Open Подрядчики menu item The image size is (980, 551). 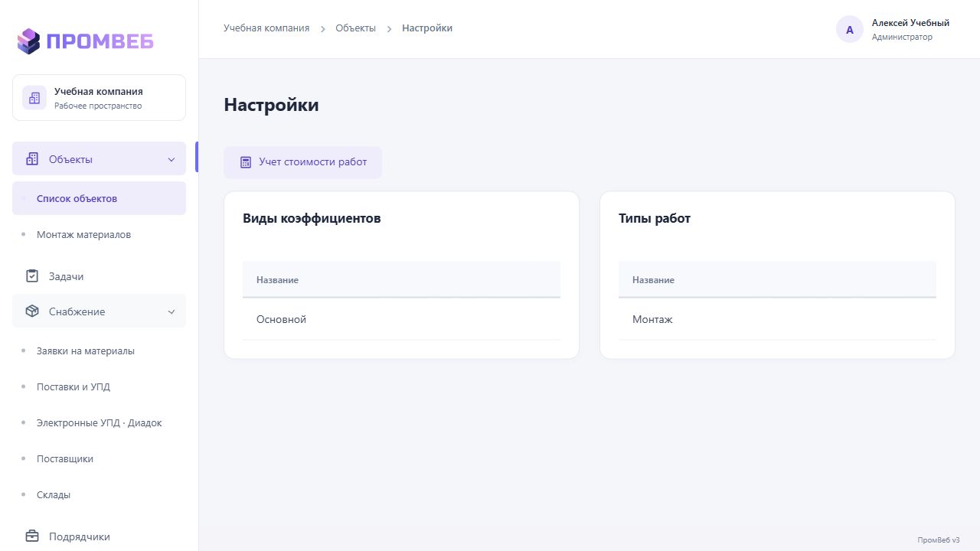coord(99,536)
